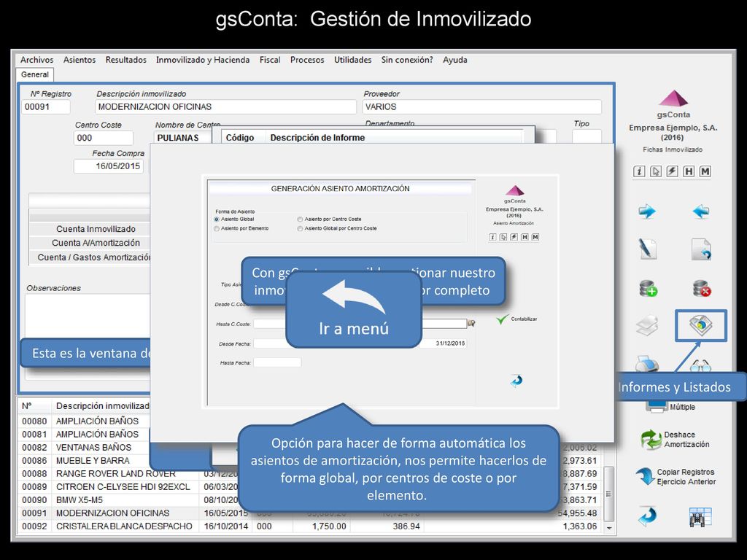Select the row 00092 CRISTALERA BLANCA DESPACHO

point(309,526)
